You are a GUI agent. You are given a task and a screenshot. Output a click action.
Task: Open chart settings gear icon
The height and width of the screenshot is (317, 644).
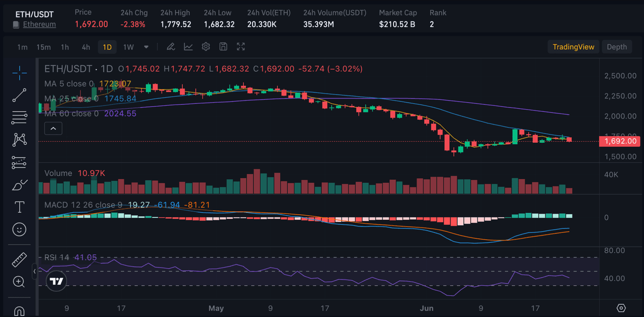click(x=206, y=47)
